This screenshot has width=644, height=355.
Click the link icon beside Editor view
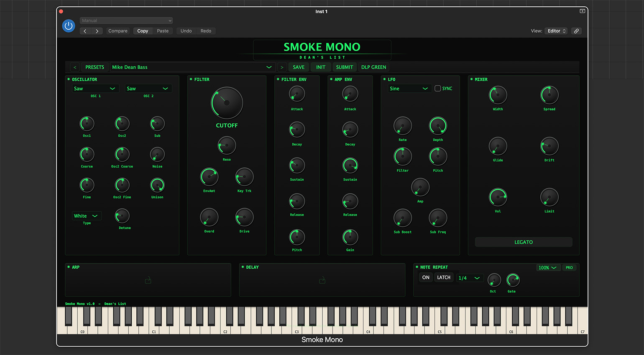(576, 31)
